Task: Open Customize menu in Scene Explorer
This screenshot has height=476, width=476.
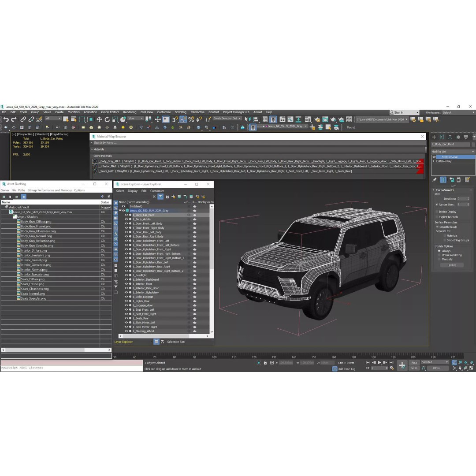Action: pos(157,191)
